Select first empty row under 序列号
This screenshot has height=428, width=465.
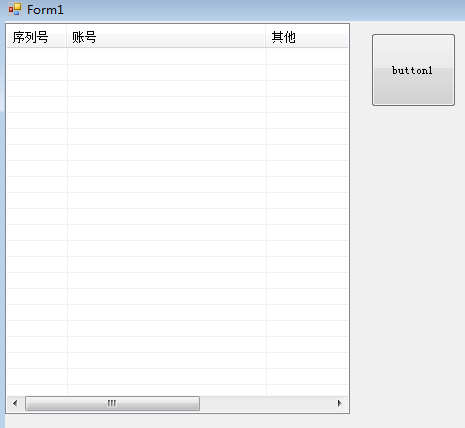(x=37, y=57)
